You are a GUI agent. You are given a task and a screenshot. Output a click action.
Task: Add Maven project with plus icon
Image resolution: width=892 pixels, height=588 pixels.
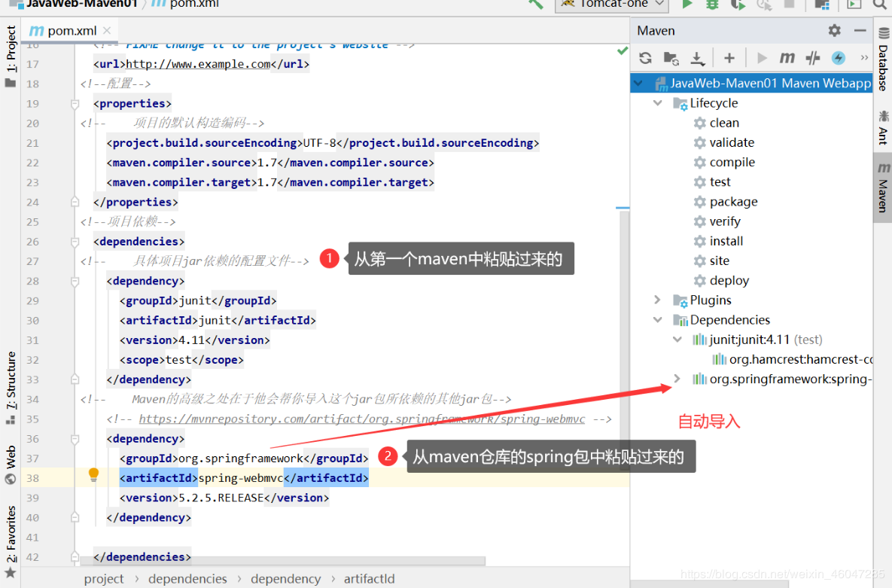(729, 58)
